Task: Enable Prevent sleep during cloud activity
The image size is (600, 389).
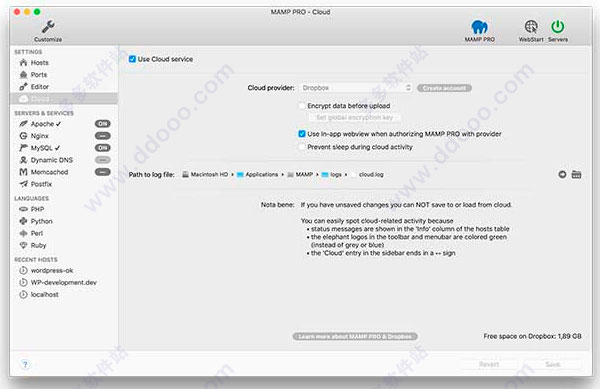Action: pyautogui.click(x=302, y=147)
